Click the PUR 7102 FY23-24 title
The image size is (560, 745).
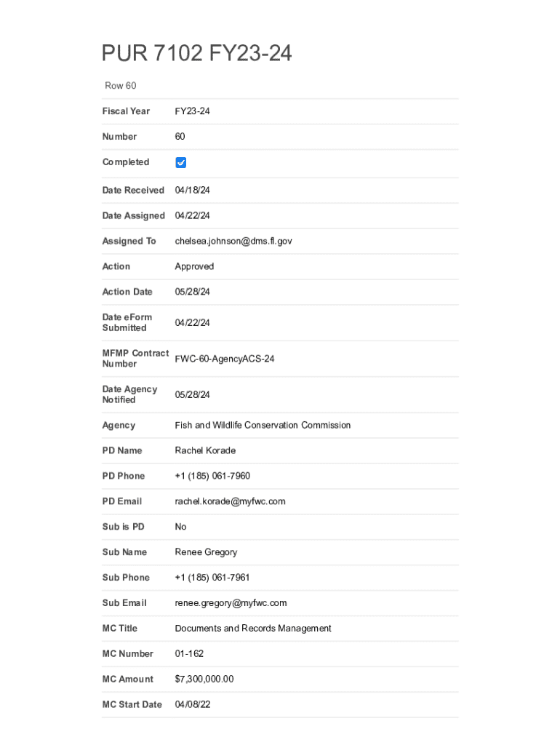click(x=196, y=54)
